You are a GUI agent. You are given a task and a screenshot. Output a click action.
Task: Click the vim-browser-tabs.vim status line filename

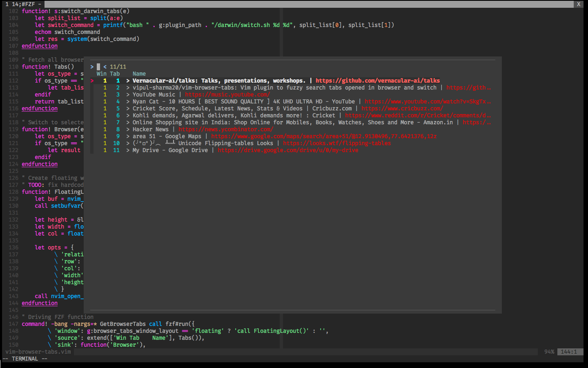38,352
